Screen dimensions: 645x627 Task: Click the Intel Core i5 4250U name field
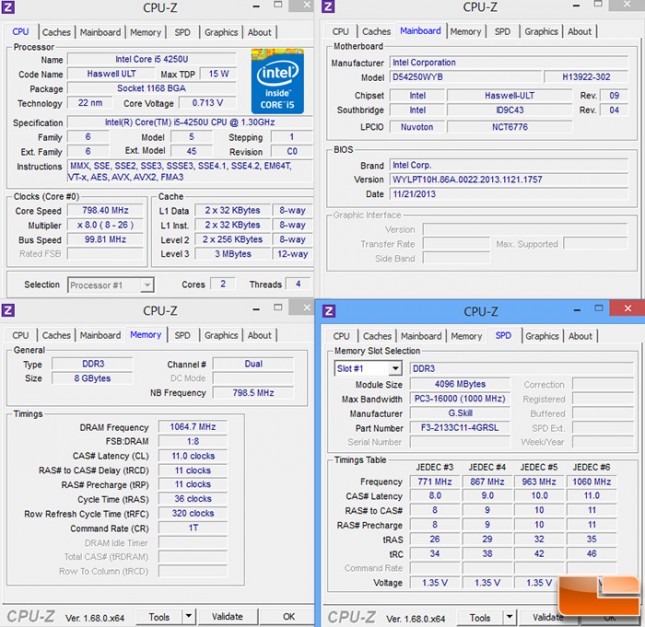pyautogui.click(x=152, y=59)
